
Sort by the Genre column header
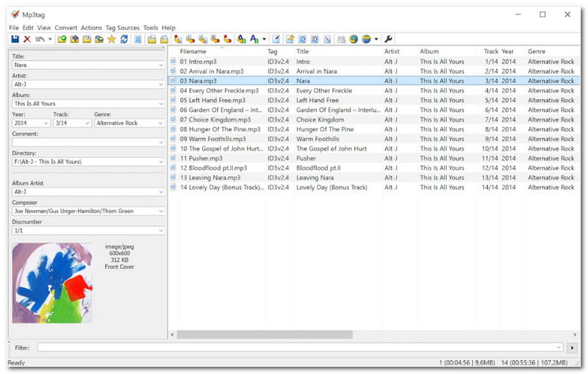537,51
